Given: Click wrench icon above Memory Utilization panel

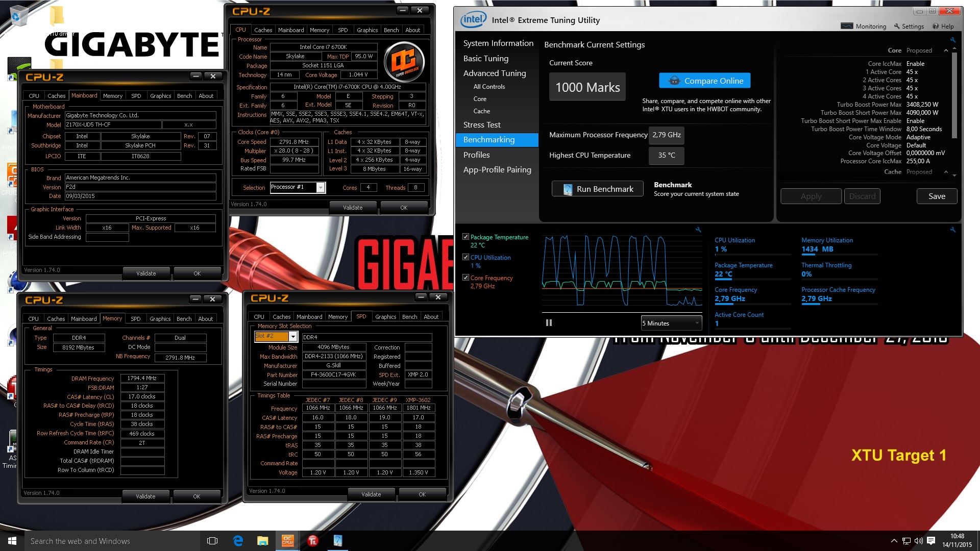Looking at the screenshot, I should (x=952, y=230).
